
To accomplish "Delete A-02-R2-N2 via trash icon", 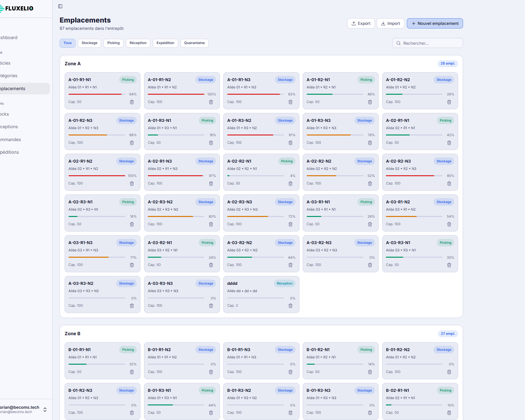I will pyautogui.click(x=370, y=184).
